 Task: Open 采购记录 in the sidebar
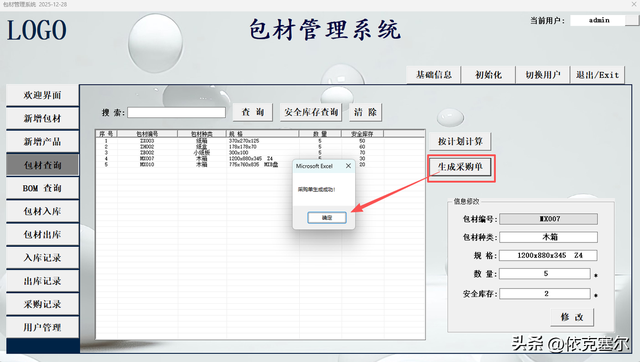tap(42, 304)
